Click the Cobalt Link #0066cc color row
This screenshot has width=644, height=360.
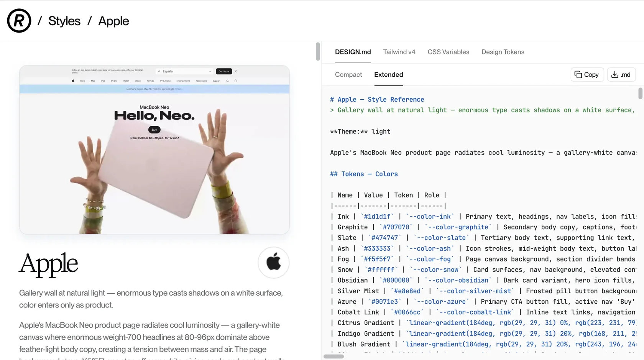(x=483, y=312)
